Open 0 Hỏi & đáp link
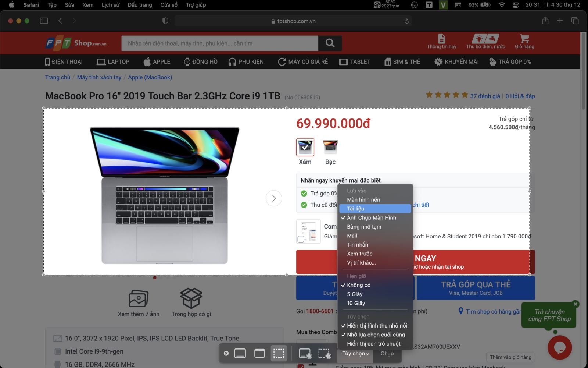The image size is (588, 368). (520, 96)
